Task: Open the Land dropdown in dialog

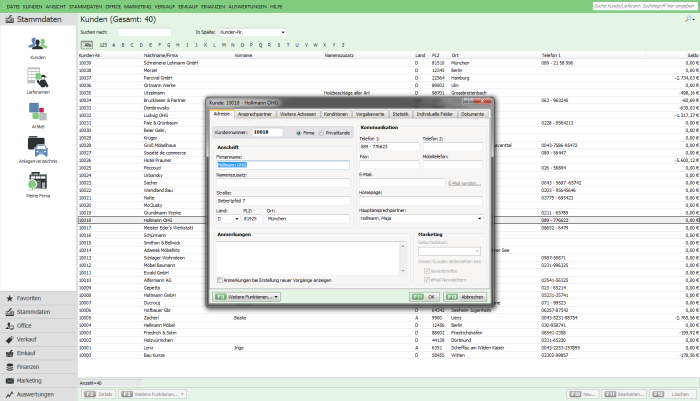Action: 236,219
